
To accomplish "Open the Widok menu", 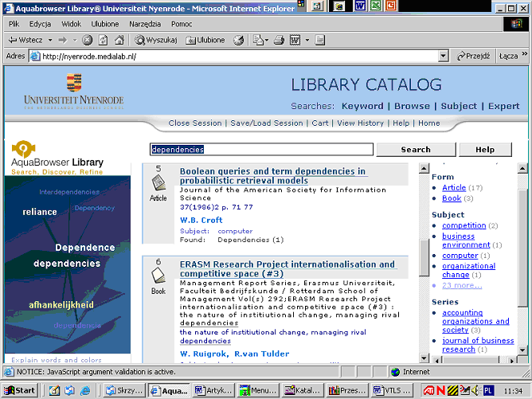I will pos(72,24).
